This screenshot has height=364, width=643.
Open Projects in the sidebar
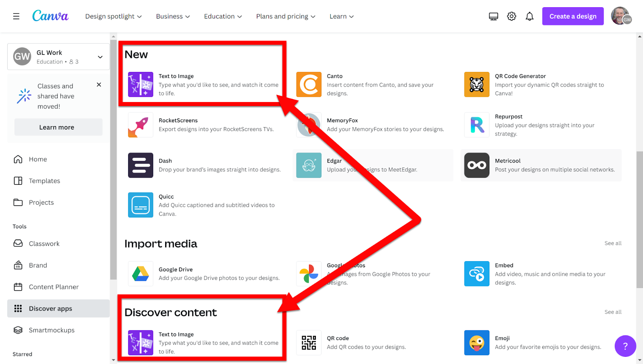(x=58, y=202)
